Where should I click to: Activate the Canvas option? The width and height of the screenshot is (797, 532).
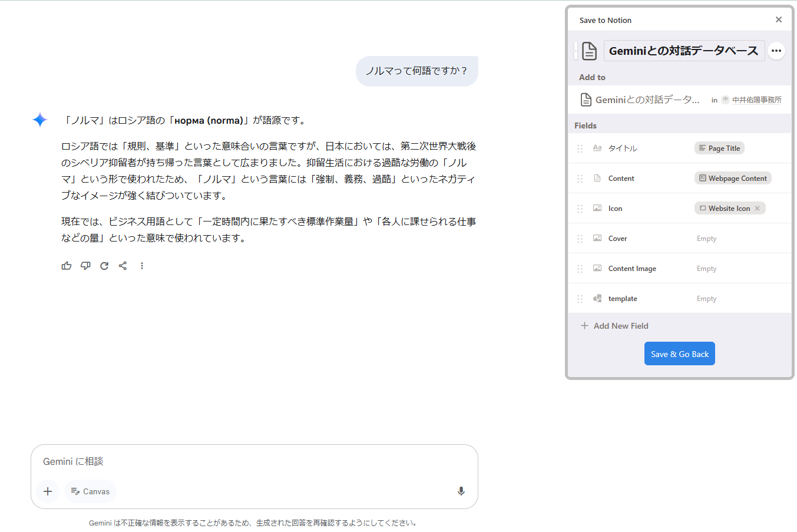90,491
